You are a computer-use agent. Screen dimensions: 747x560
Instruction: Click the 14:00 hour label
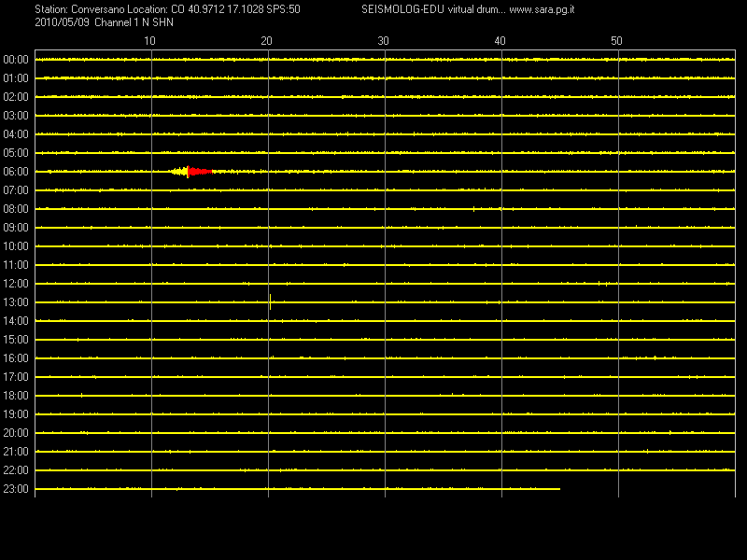point(16,321)
